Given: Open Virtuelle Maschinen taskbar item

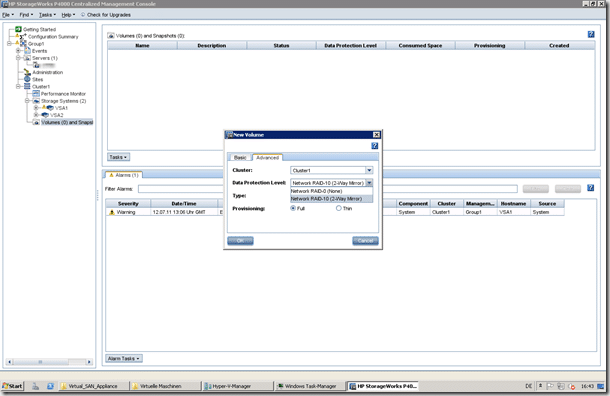Looking at the screenshot, I should pos(165,386).
